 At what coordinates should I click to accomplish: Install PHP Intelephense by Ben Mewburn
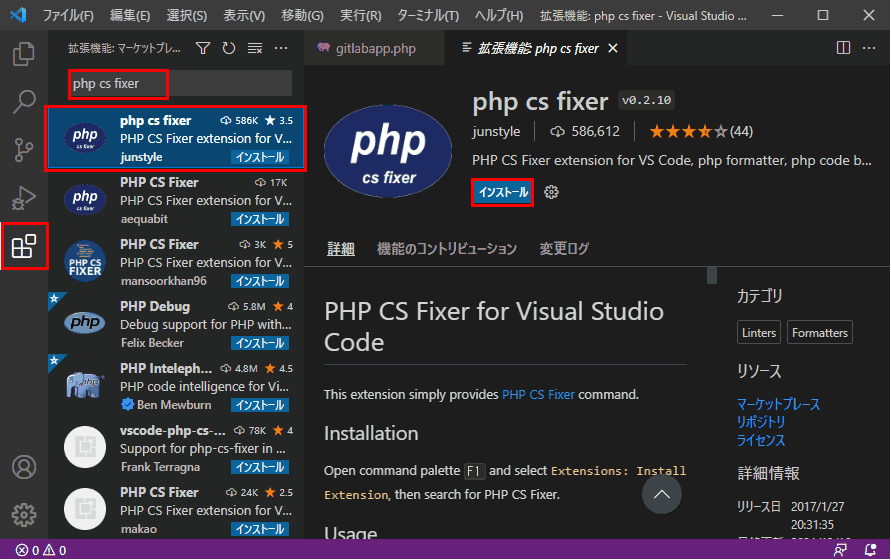pyautogui.click(x=260, y=405)
